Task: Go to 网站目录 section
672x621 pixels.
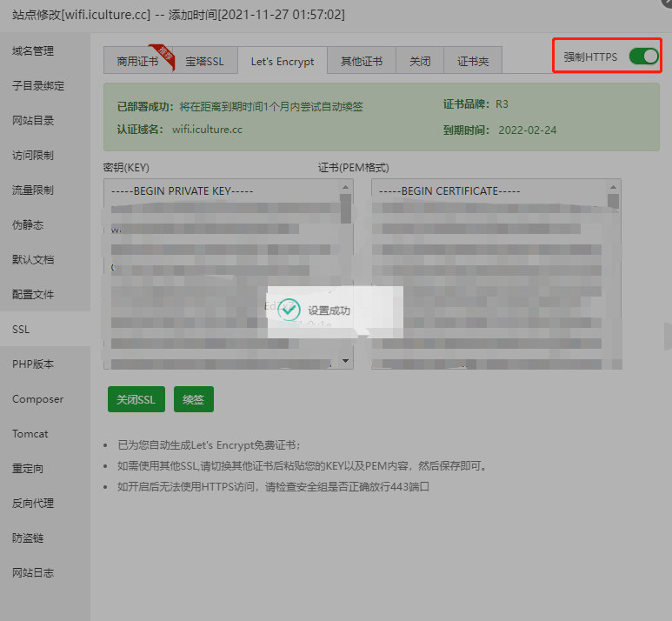Action: pyautogui.click(x=33, y=121)
